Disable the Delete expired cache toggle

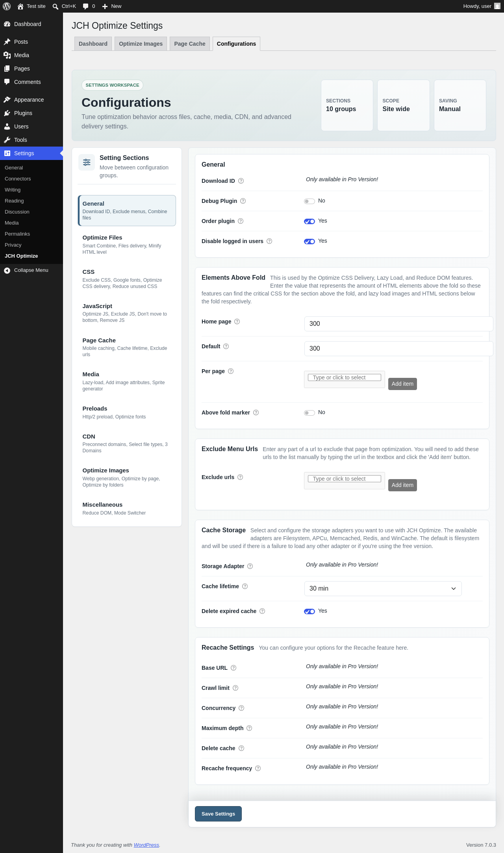point(309,611)
